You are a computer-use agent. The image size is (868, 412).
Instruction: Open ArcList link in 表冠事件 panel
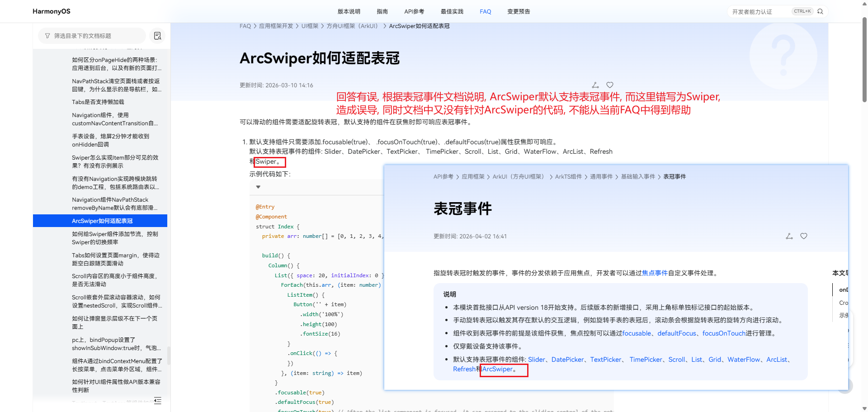tap(777, 360)
